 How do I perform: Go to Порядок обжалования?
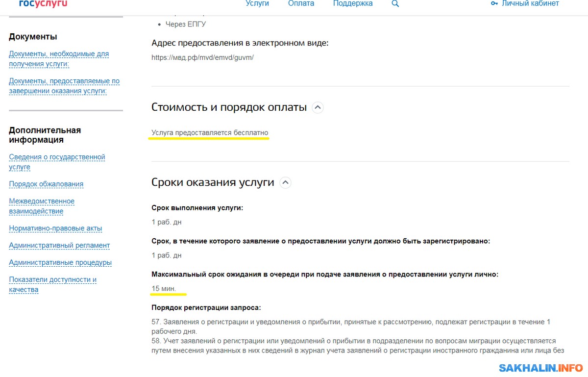[46, 184]
